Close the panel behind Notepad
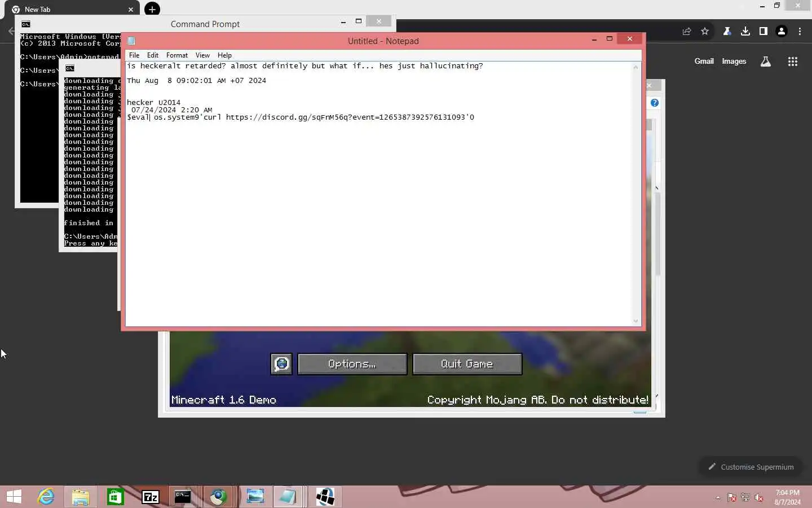Screen dimensions: 812x508 click(650, 85)
